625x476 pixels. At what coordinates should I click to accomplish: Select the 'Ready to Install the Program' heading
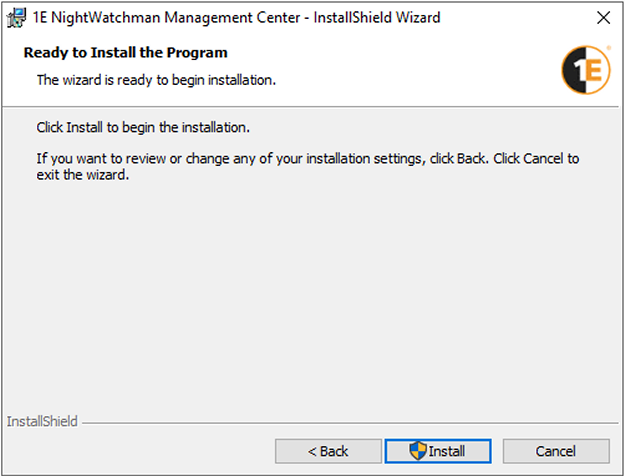tap(125, 52)
